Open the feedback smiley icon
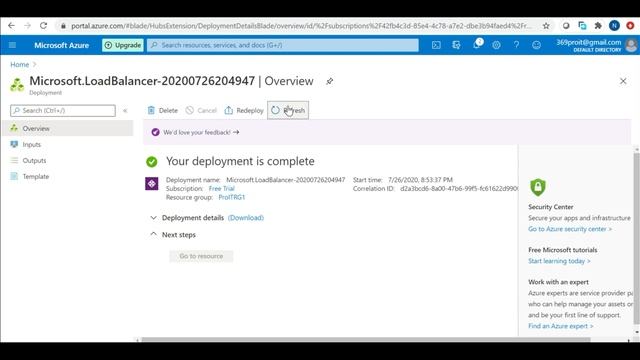640x360 pixels. 536,45
